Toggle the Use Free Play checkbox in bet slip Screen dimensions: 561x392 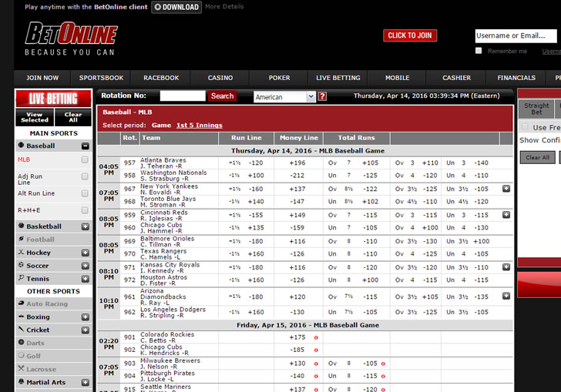tap(525, 126)
